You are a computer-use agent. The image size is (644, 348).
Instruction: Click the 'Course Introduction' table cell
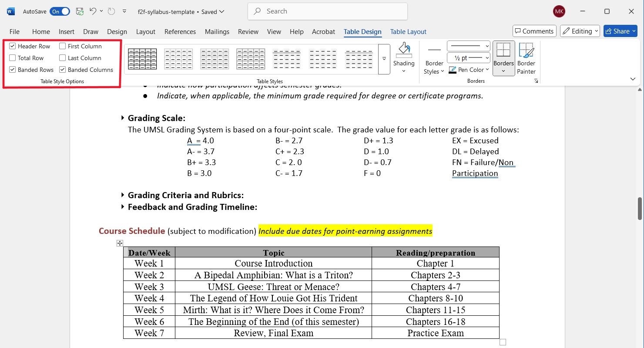point(273,263)
